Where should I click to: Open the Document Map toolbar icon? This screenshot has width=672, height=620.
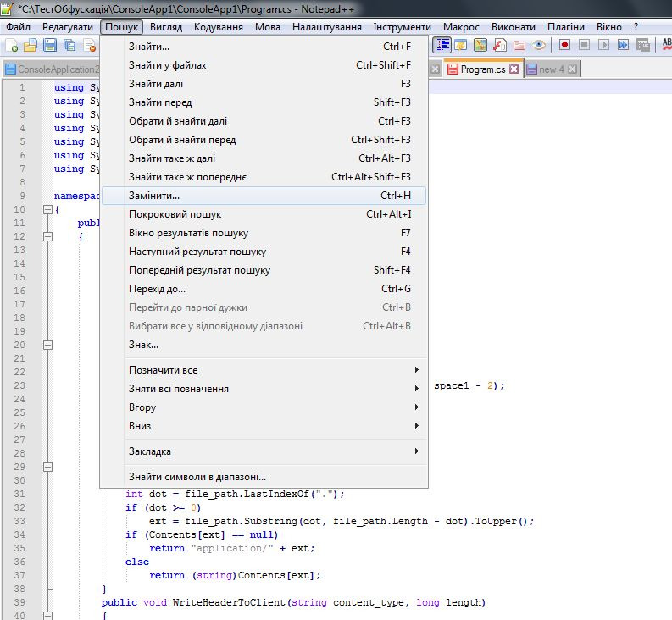pyautogui.click(x=480, y=45)
